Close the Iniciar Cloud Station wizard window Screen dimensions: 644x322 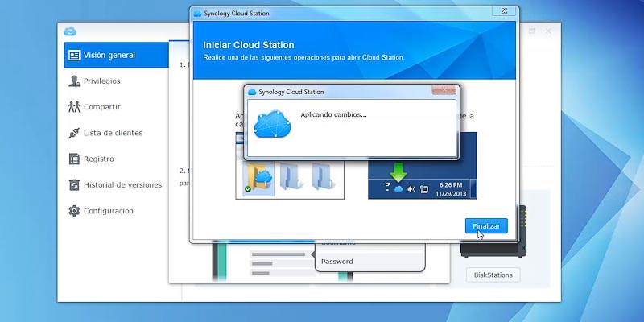click(504, 11)
